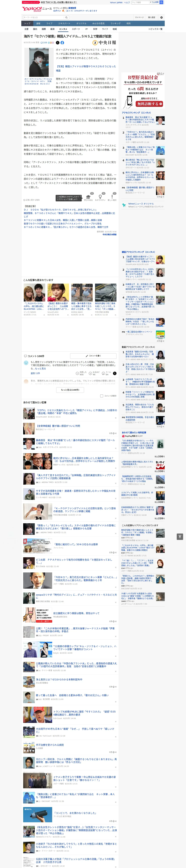Click the blue web search magnifier button
186x868 pixels.
coord(161,2)
